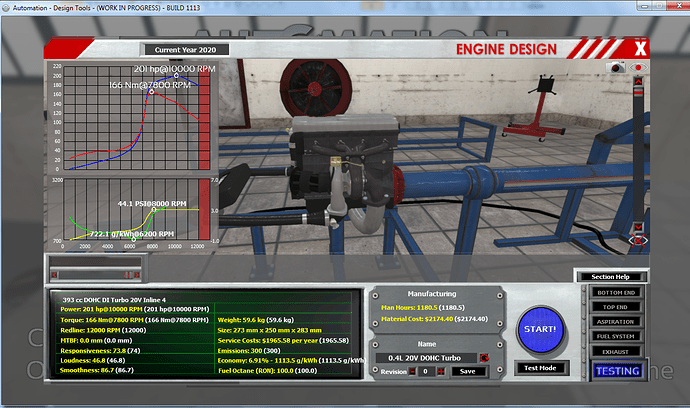The width and height of the screenshot is (690, 408).
Task: Toggle Test Mode button
Action: pyautogui.click(x=540, y=368)
